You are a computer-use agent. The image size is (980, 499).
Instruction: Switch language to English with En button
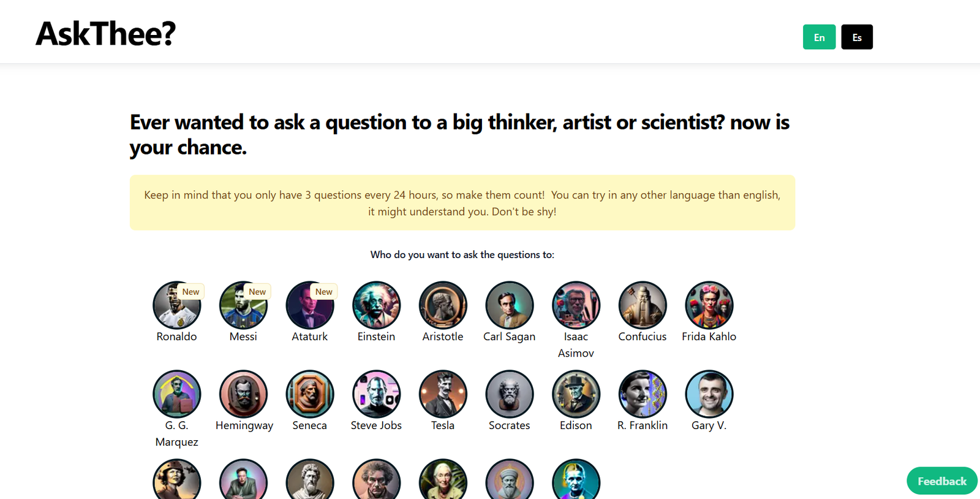pos(819,37)
